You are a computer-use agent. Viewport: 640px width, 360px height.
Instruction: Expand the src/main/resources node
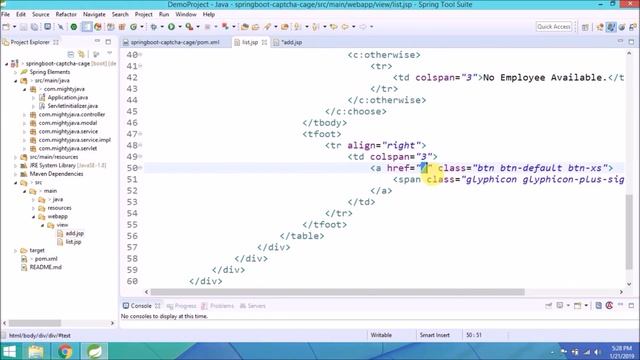tap(16, 157)
